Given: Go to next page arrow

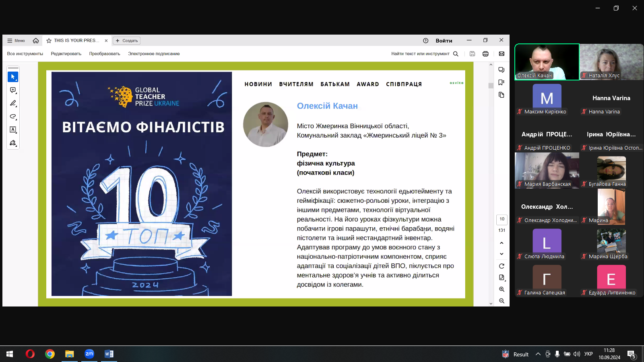Looking at the screenshot, I should click(x=502, y=254).
